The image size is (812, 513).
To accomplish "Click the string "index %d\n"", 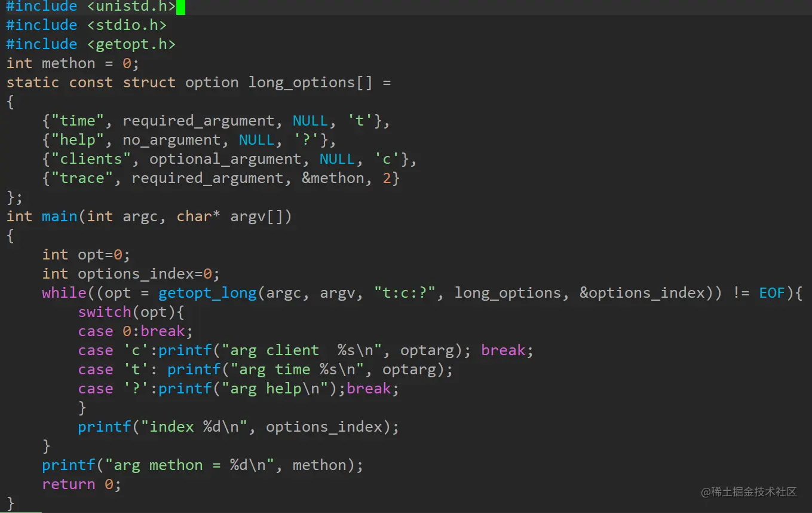I will (194, 427).
